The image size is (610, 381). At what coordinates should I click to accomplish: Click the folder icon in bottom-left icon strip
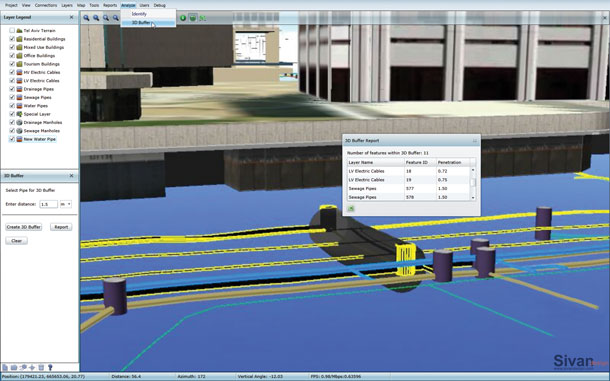point(14,367)
